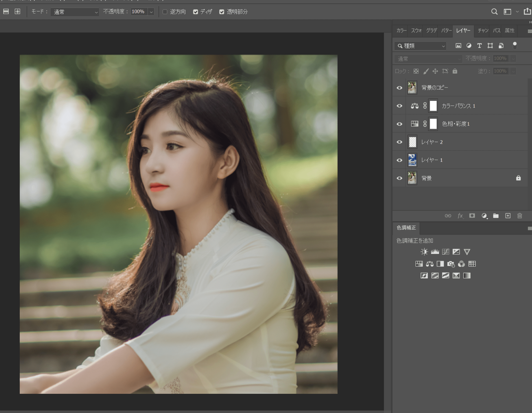Open the 種類 layer filter dropdown

420,46
